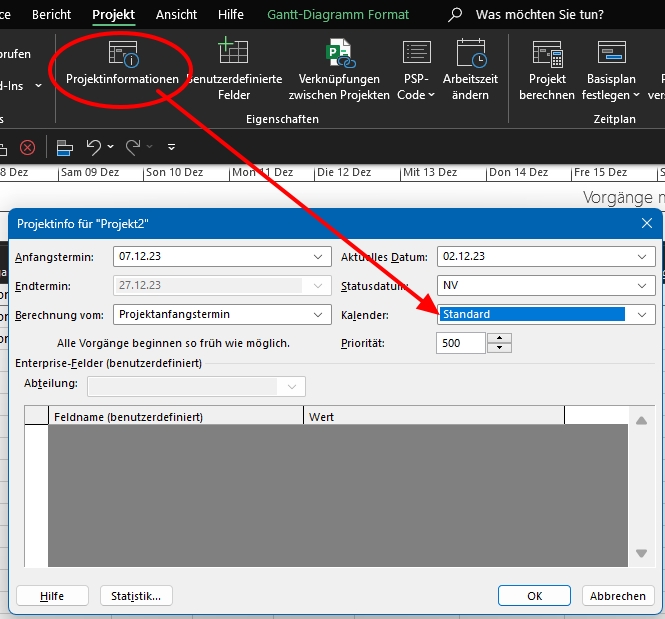Open Benutzerdefinierte Felder dialog
The height and width of the screenshot is (619, 665).
234,69
